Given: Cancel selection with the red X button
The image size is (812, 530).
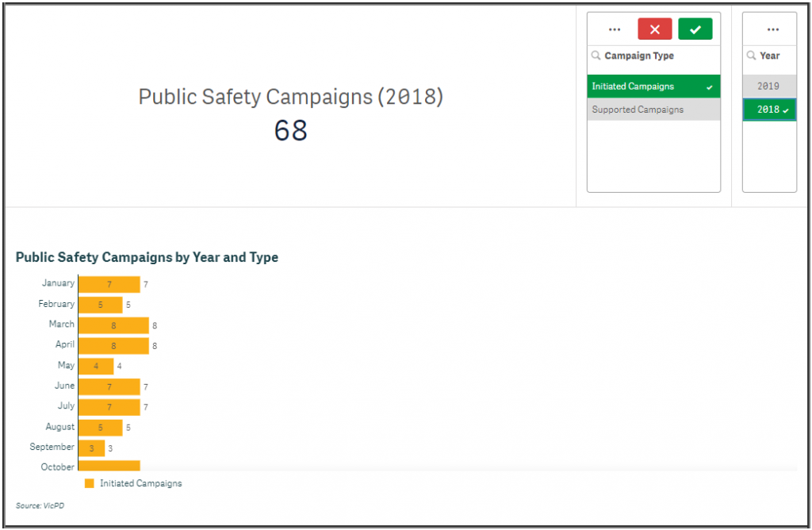Looking at the screenshot, I should [654, 29].
